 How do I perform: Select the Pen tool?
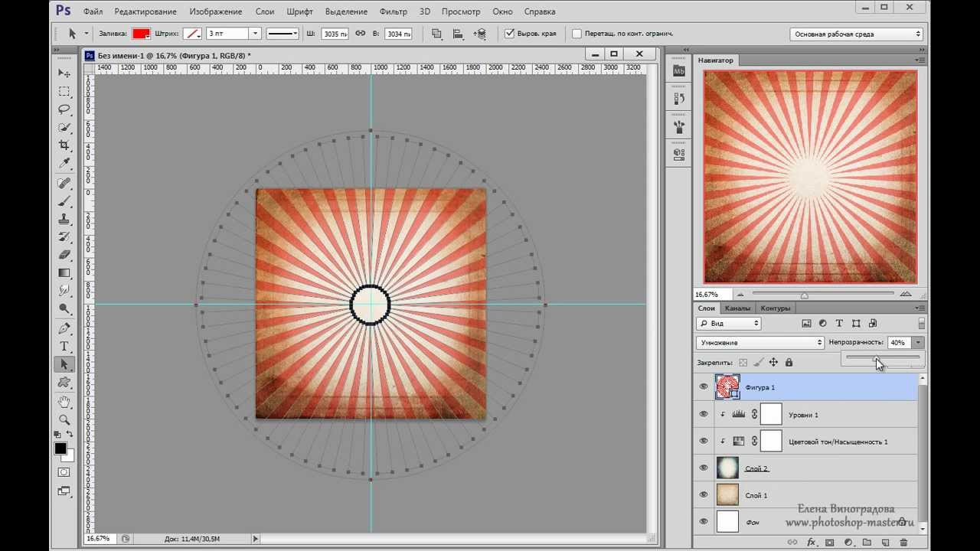tap(64, 328)
